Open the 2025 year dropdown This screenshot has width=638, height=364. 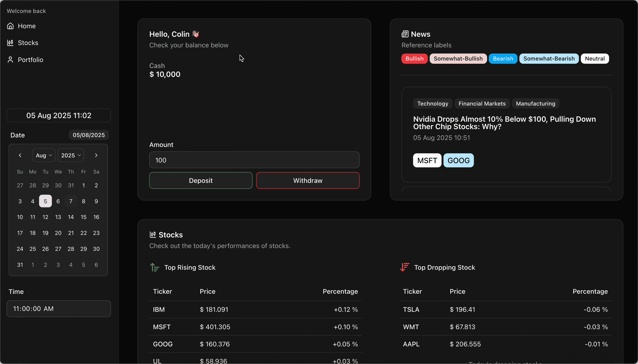click(71, 155)
